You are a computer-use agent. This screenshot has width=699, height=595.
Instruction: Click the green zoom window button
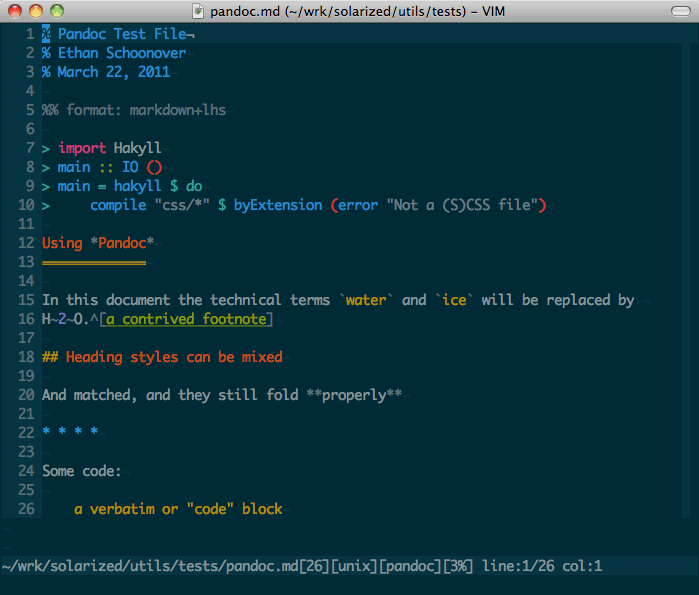click(54, 10)
